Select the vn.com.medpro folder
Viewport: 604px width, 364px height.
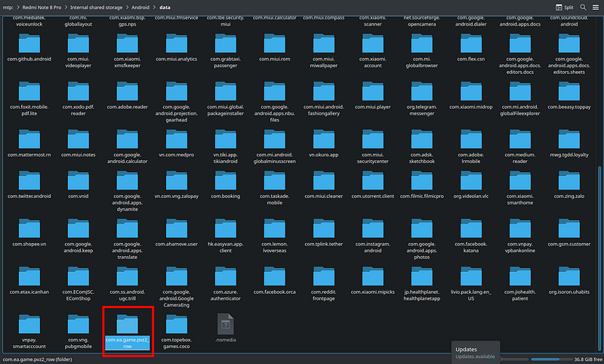[x=177, y=143]
